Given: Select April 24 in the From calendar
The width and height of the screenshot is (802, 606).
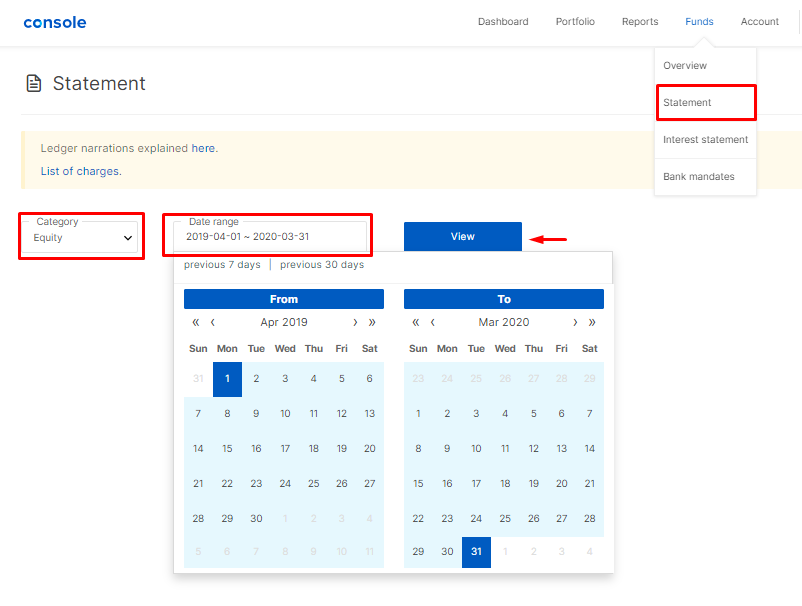Looking at the screenshot, I should click(285, 483).
